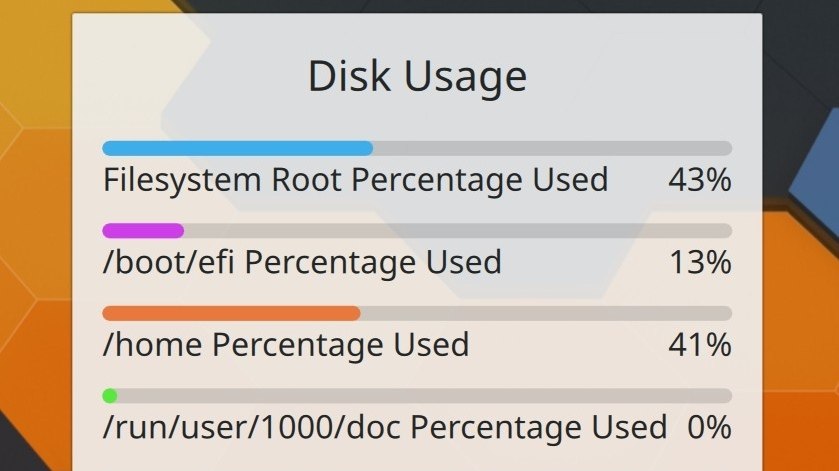Select the /boot/efi Percentage Used label
The width and height of the screenshot is (839, 471).
point(302,262)
